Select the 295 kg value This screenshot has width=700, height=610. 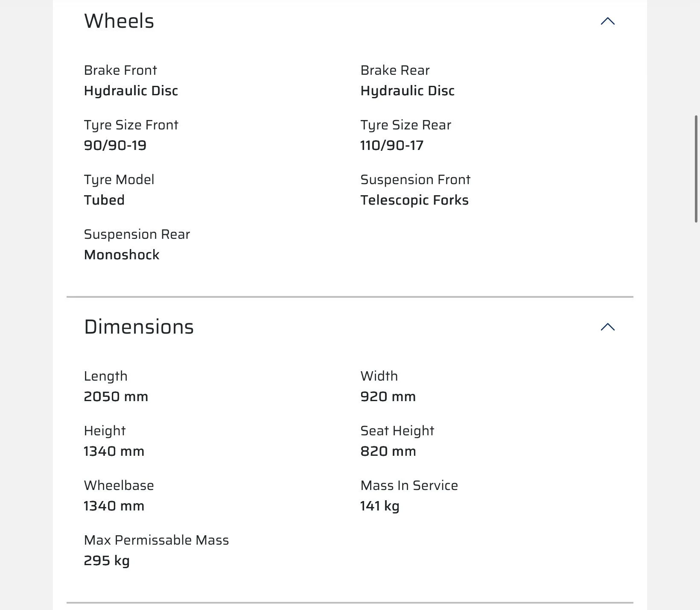107,561
